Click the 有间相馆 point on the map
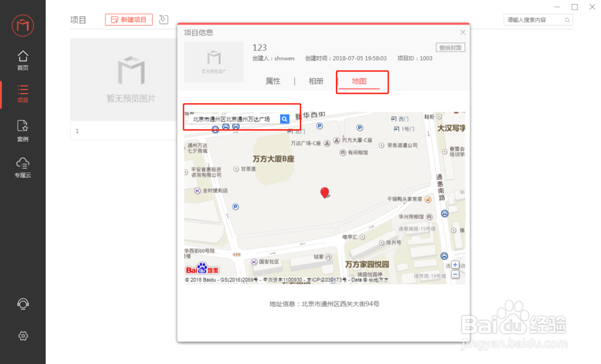The image size is (601, 364). [x=343, y=153]
